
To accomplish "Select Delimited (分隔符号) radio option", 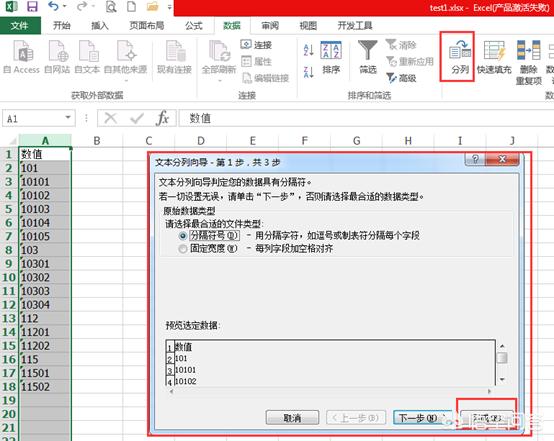I will coord(183,236).
